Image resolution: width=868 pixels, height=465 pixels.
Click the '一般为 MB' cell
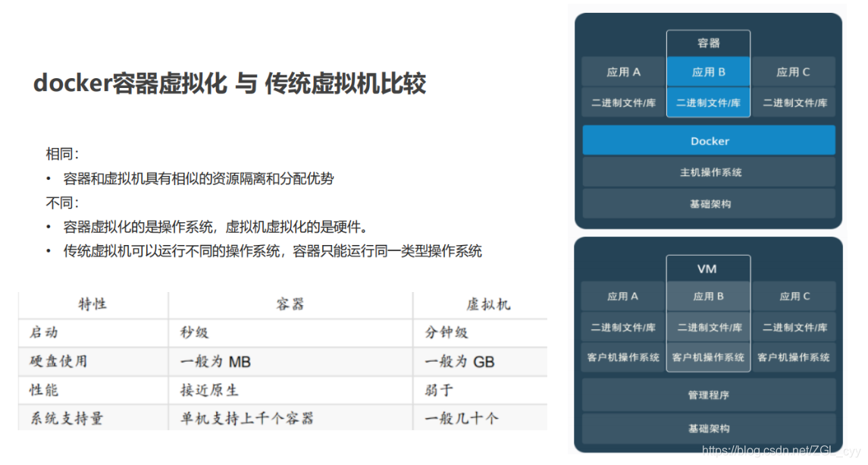click(x=215, y=362)
